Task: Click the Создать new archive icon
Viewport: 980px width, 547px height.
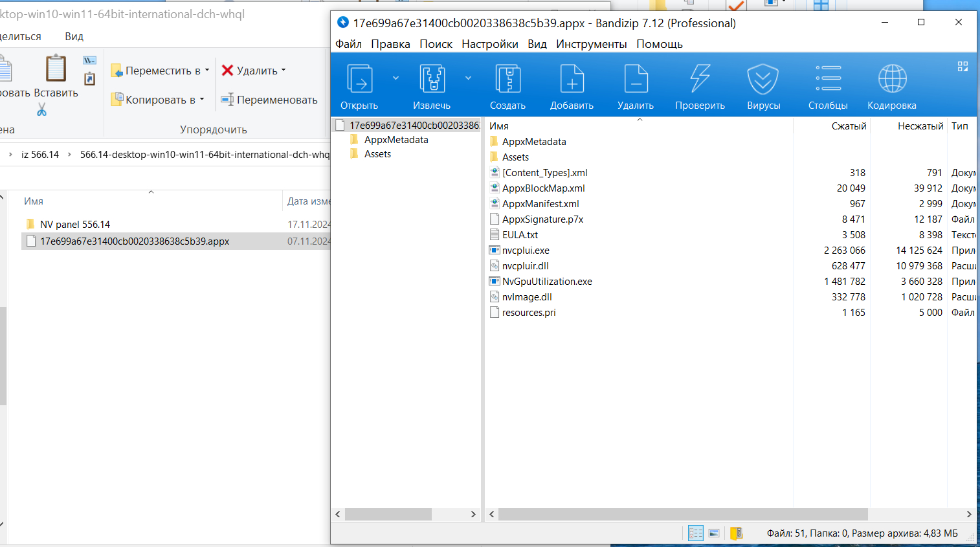Action: 508,79
